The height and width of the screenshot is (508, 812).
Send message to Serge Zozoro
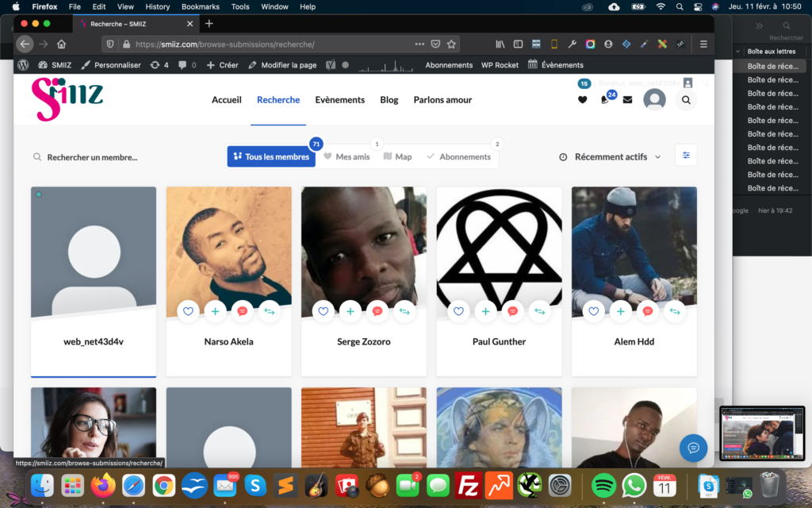coord(377,311)
